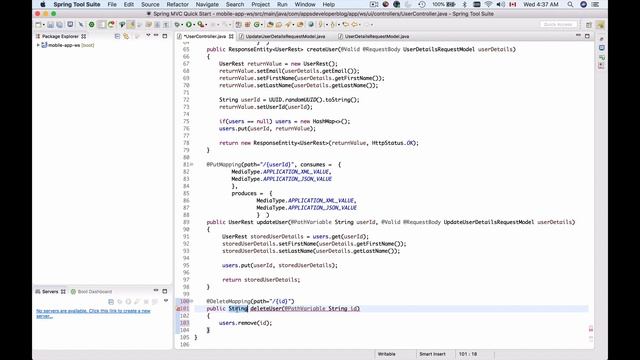Open the Refactor menu
Viewport: 640px width, 360px height.
pyautogui.click(x=178, y=4)
